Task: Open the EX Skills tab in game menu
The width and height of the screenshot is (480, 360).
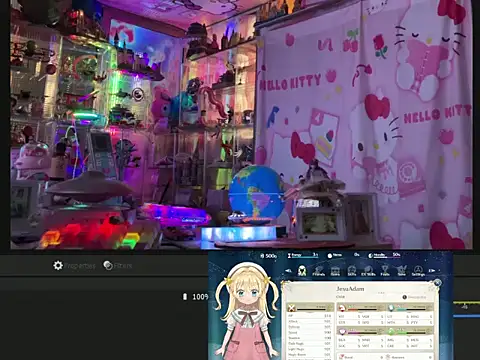Action: pyautogui.click(x=368, y=270)
